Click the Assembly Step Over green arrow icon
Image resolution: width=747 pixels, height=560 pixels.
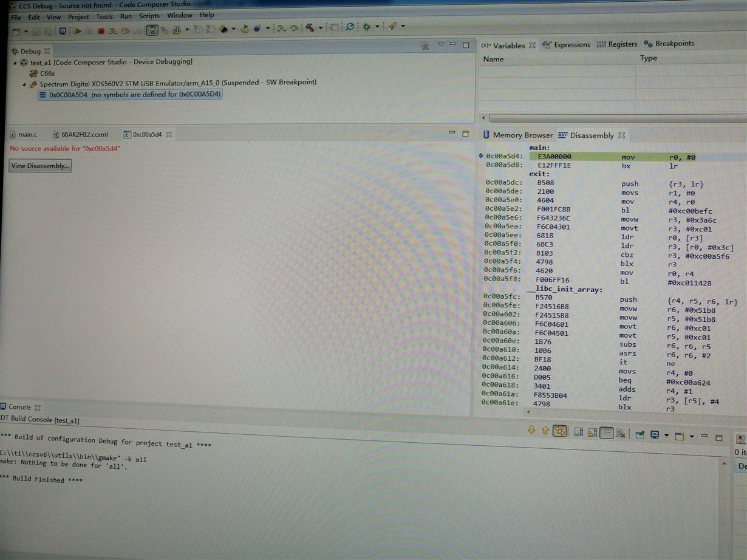tap(294, 29)
